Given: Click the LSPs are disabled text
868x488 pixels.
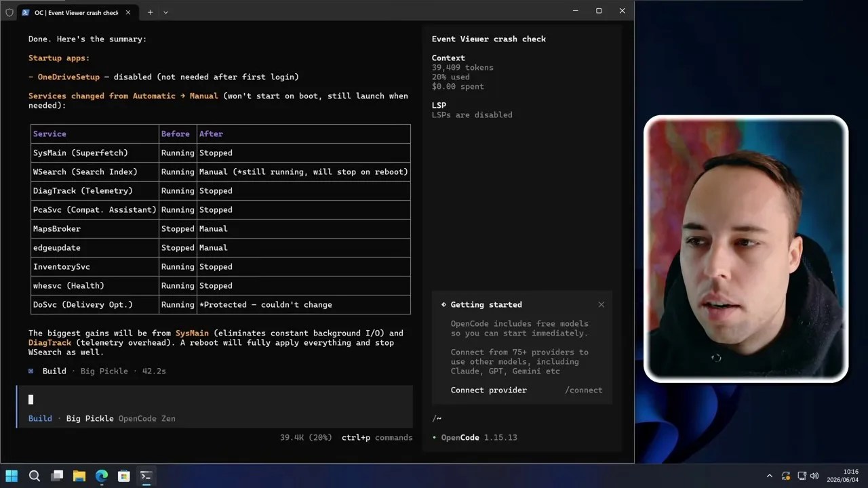Looking at the screenshot, I should pyautogui.click(x=472, y=115).
